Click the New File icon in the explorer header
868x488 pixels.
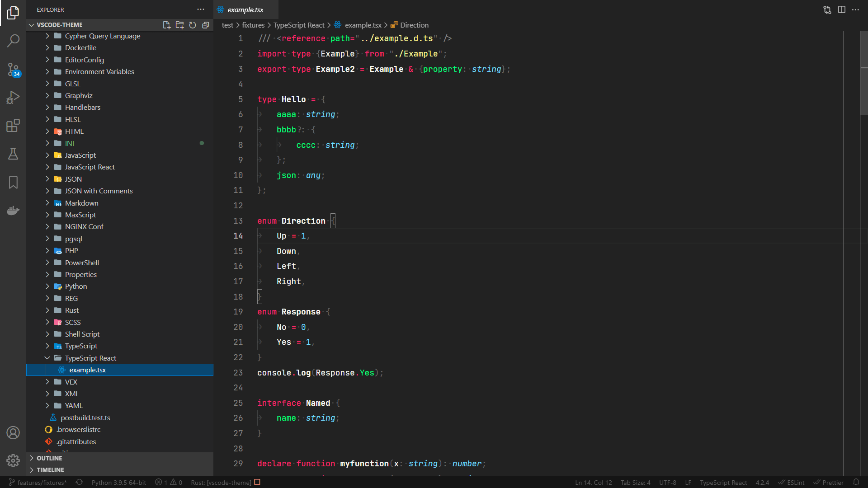[166, 25]
